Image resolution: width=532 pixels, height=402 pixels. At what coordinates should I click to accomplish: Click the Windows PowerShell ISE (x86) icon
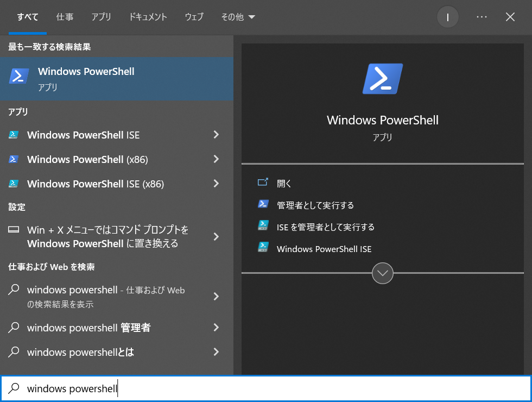tap(14, 184)
